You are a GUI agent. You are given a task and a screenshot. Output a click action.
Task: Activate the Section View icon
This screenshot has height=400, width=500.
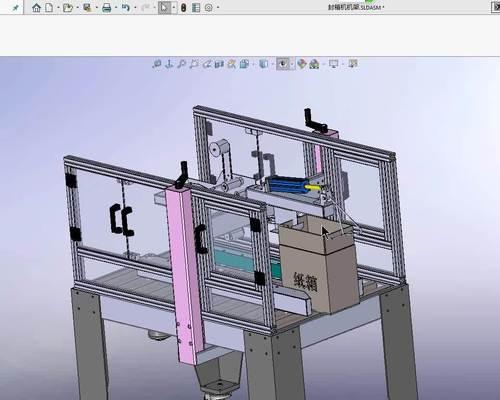(x=219, y=64)
